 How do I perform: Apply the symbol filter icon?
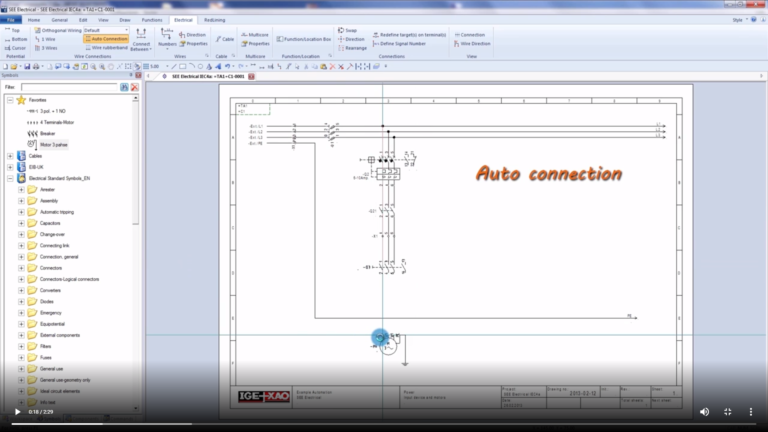pos(124,87)
